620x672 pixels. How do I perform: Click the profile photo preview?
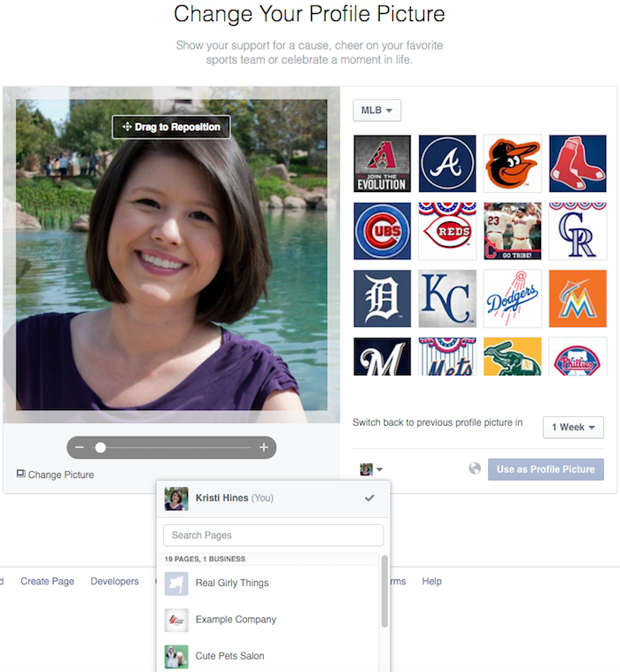click(172, 255)
